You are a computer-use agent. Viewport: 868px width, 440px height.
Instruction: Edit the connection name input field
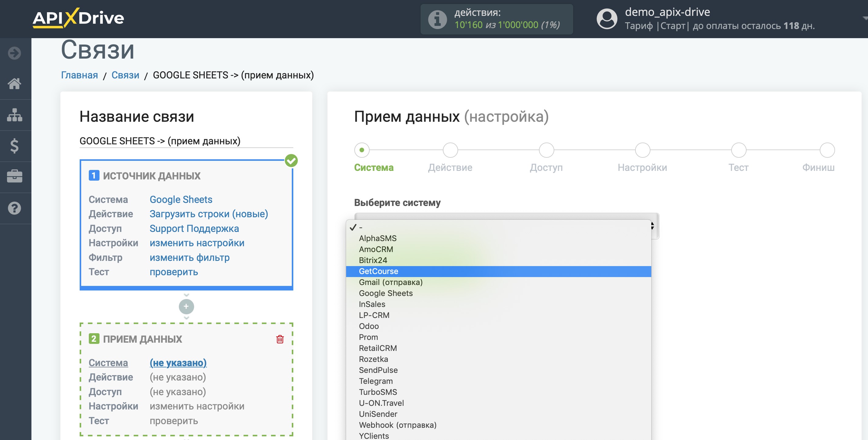[186, 141]
